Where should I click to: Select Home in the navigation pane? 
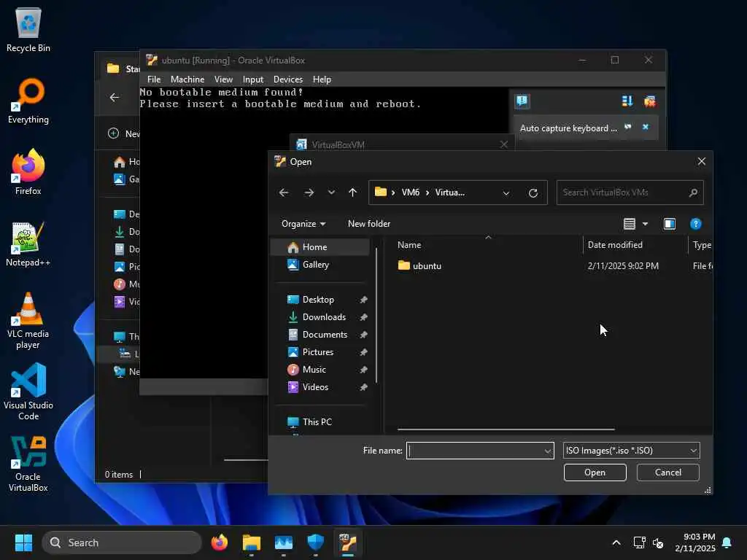320,247
